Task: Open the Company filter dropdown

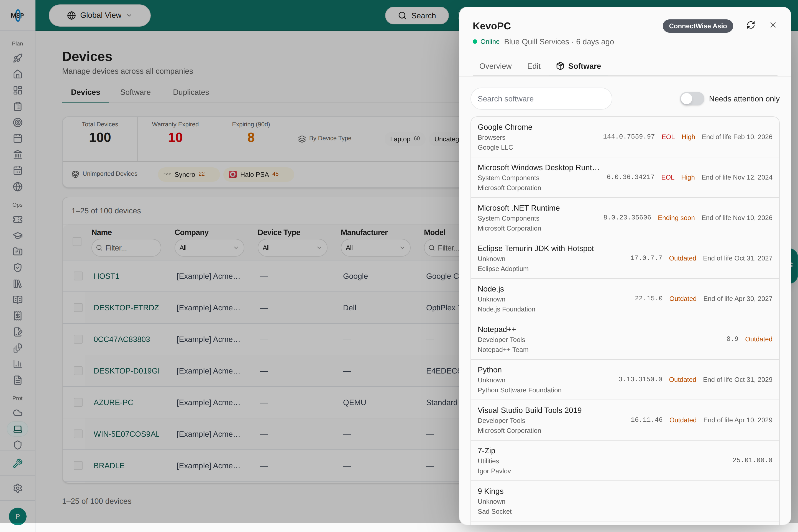Action: (209, 248)
